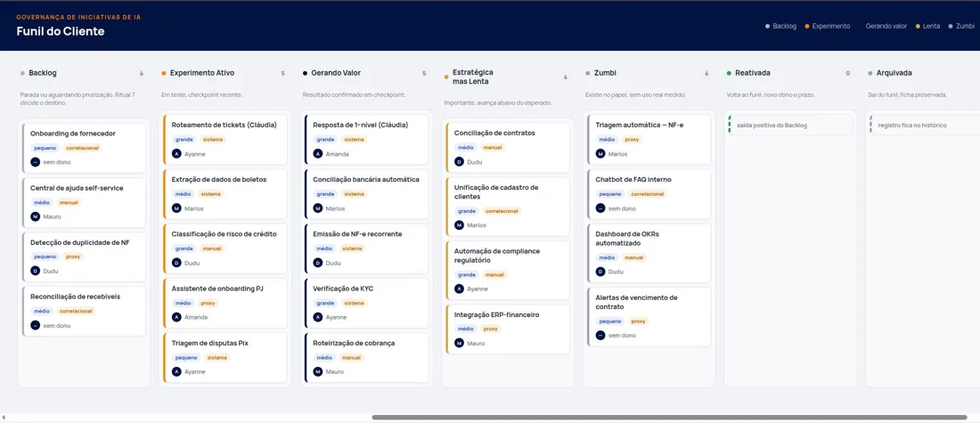Click Mauro's avatar on Central de ajuda self-service
This screenshot has height=423, width=980.
(35, 216)
